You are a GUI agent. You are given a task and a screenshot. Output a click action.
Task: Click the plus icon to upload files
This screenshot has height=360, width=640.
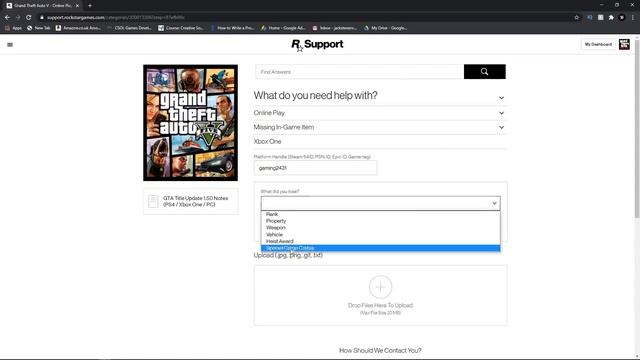(x=380, y=287)
